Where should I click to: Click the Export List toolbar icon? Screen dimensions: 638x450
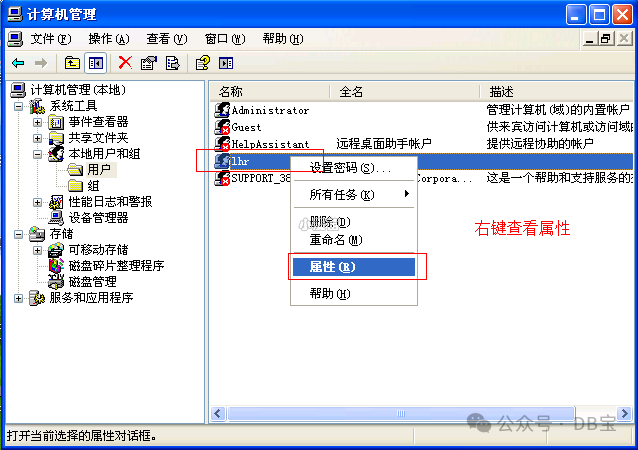pos(173,63)
